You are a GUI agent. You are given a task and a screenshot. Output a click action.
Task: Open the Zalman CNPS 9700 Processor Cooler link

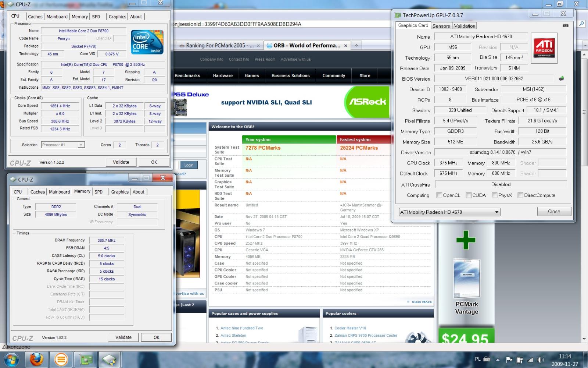pyautogui.click(x=366, y=335)
